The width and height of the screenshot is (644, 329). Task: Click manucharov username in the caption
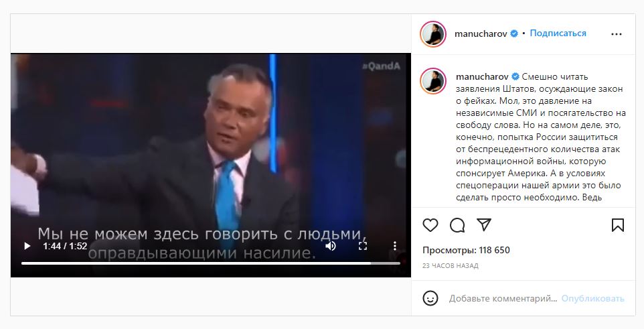[x=482, y=77]
